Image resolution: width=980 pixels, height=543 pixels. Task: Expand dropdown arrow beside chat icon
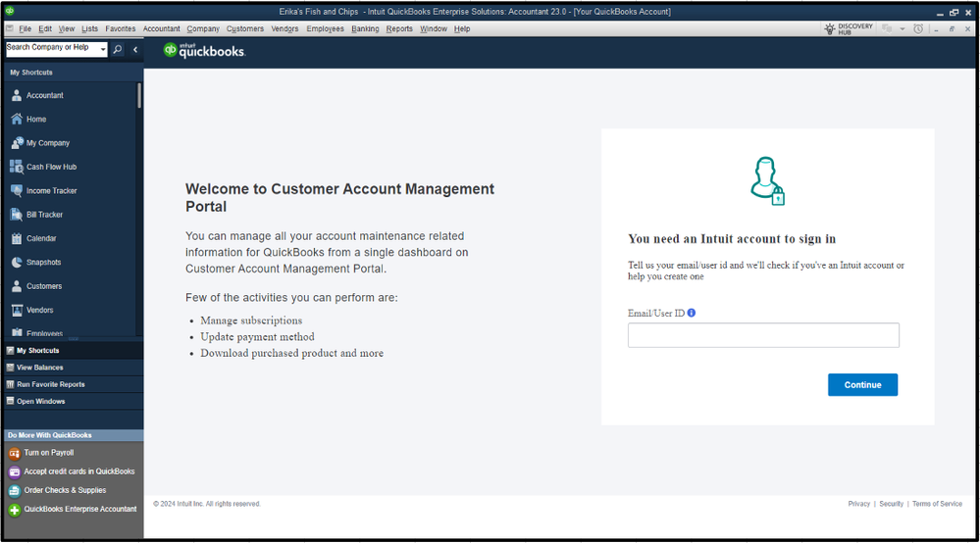pyautogui.click(x=902, y=29)
